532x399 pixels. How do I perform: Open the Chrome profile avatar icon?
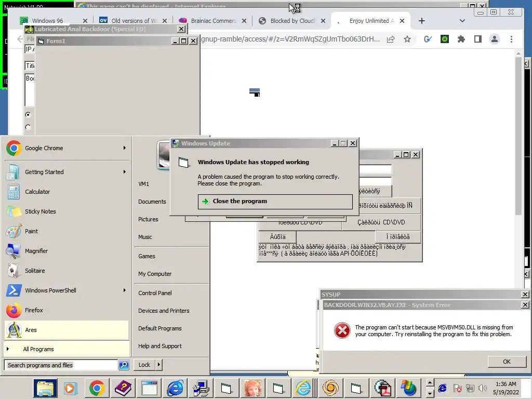click(495, 39)
